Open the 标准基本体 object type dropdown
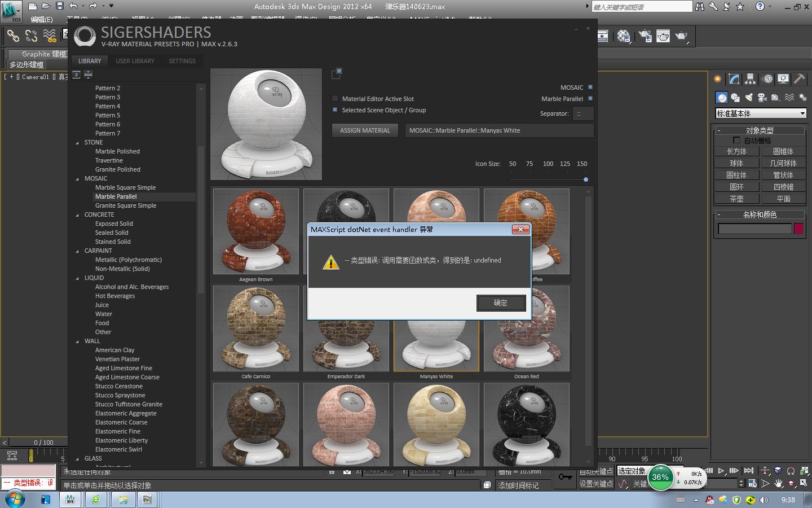The image size is (812, 508). (x=761, y=113)
